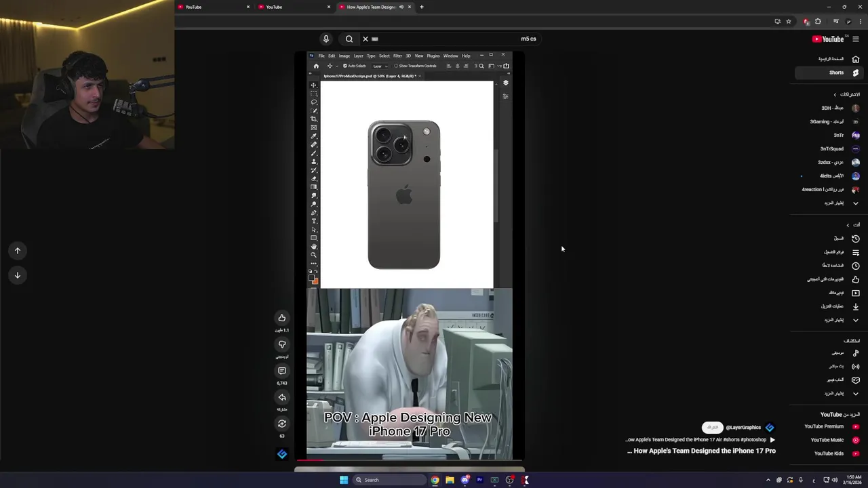Mute the 'How Apple's Team Design' tab audio
Image resolution: width=868 pixels, height=488 pixels.
click(x=401, y=7)
